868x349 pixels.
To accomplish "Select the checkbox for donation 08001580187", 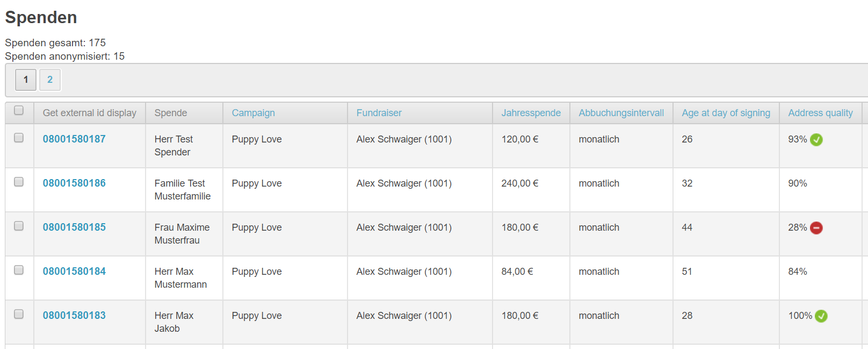I will (19, 138).
